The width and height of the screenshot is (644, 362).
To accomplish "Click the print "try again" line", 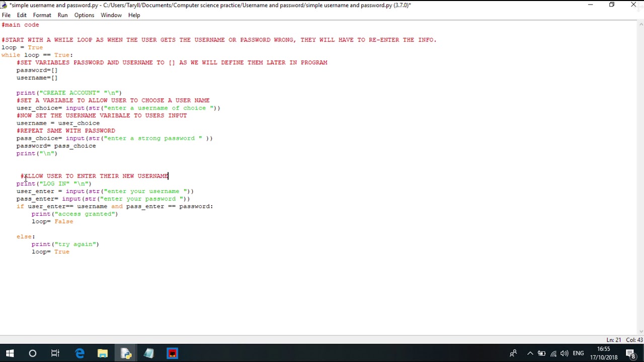I will click(65, 244).
